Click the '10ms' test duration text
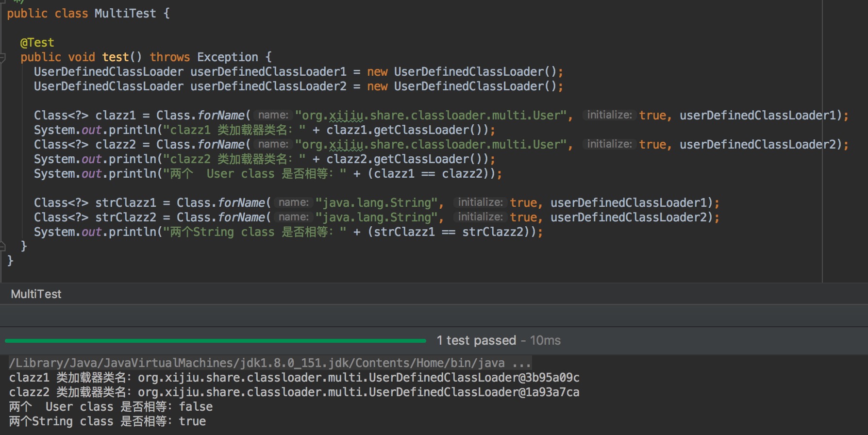The height and width of the screenshot is (435, 868). (545, 340)
